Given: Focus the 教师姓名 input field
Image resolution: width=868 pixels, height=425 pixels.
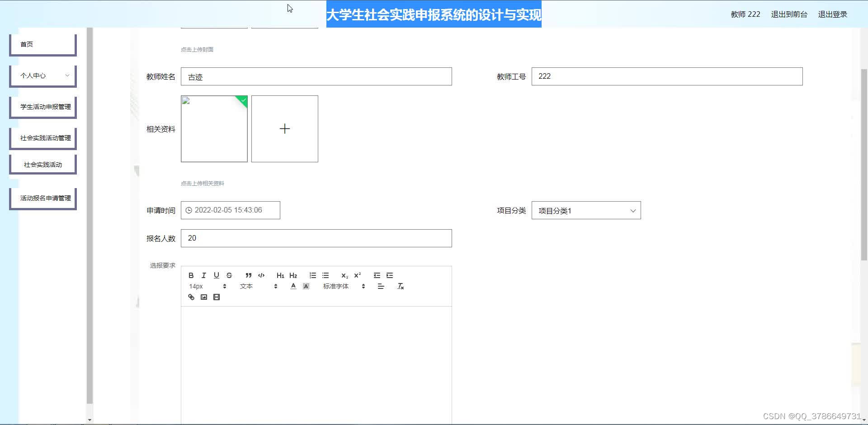Looking at the screenshot, I should click(316, 76).
